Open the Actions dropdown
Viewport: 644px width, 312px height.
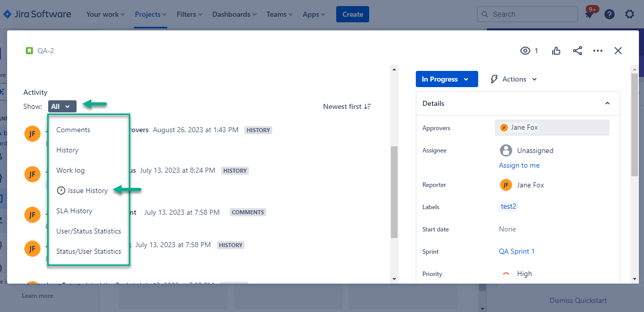[514, 79]
